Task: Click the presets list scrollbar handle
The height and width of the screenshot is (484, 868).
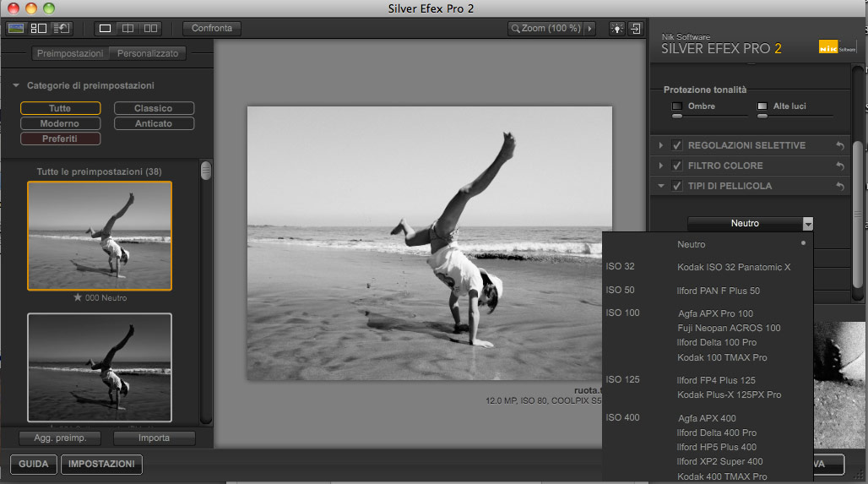Action: pyautogui.click(x=206, y=171)
